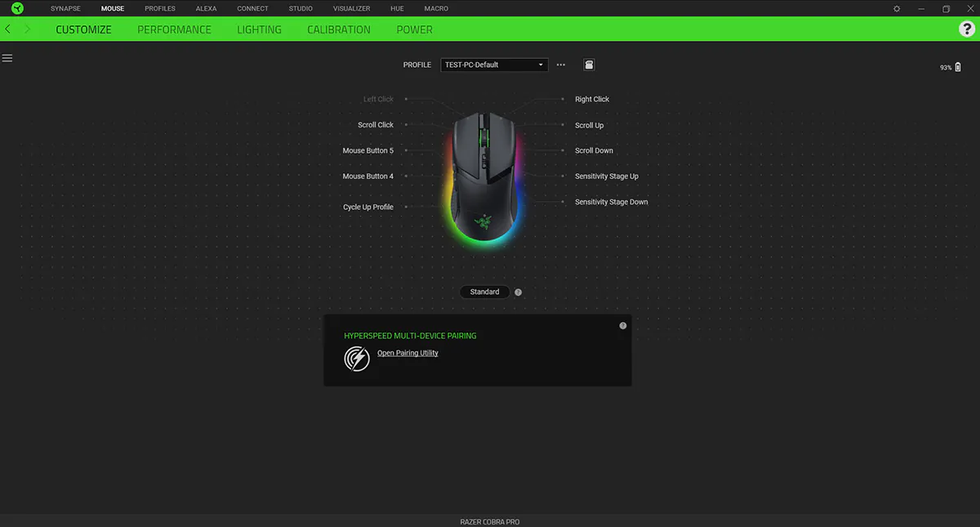The height and width of the screenshot is (527, 980).
Task: Select the MOUSE top tab
Action: click(x=113, y=8)
